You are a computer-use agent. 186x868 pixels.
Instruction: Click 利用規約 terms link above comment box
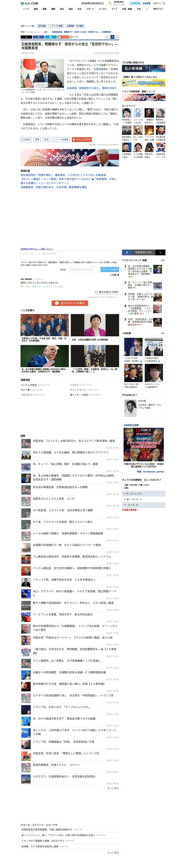point(37,249)
